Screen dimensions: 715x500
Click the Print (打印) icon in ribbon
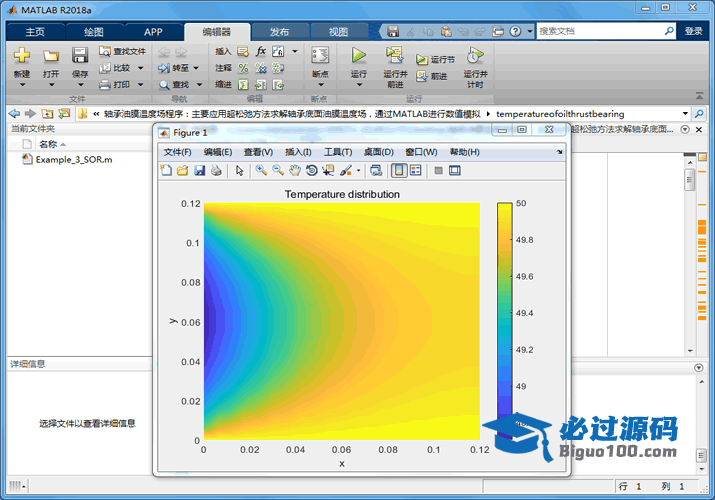[105, 85]
